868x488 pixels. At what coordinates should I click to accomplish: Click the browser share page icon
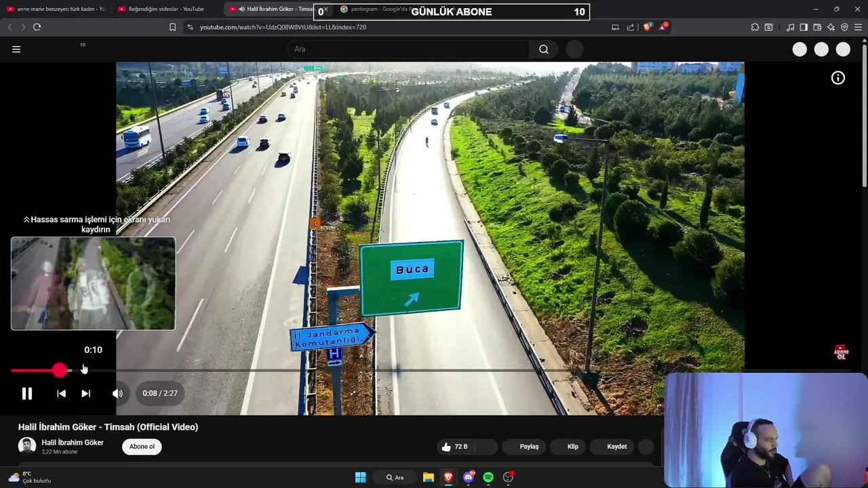coord(631,27)
